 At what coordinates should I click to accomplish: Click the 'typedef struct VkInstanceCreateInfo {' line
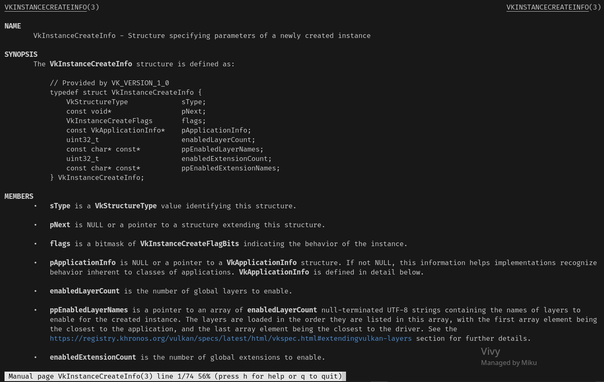pyautogui.click(x=126, y=92)
